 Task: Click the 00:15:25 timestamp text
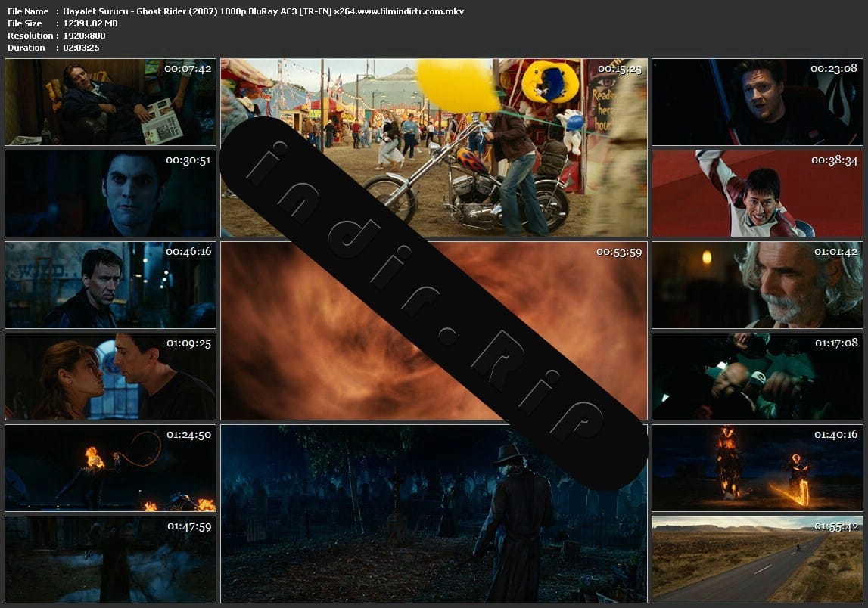click(620, 69)
